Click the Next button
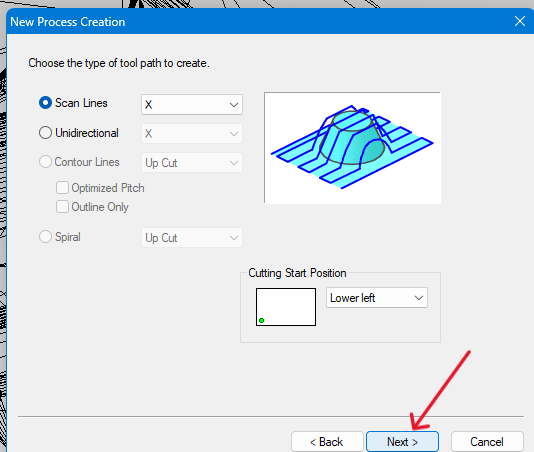 402,442
